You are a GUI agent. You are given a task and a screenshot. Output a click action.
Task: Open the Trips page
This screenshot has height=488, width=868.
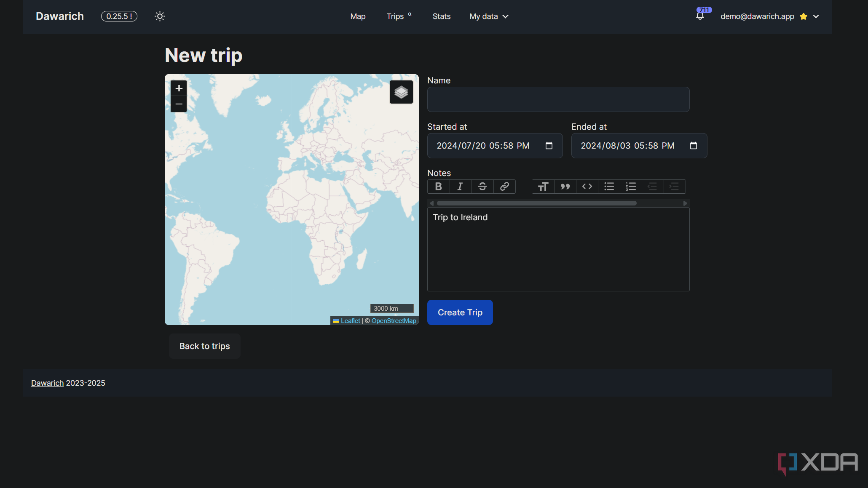click(399, 16)
